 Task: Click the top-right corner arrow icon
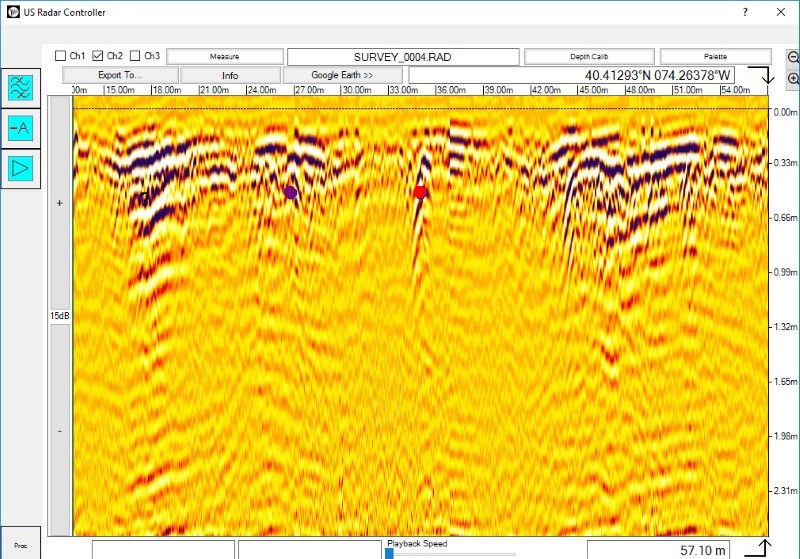[x=768, y=76]
